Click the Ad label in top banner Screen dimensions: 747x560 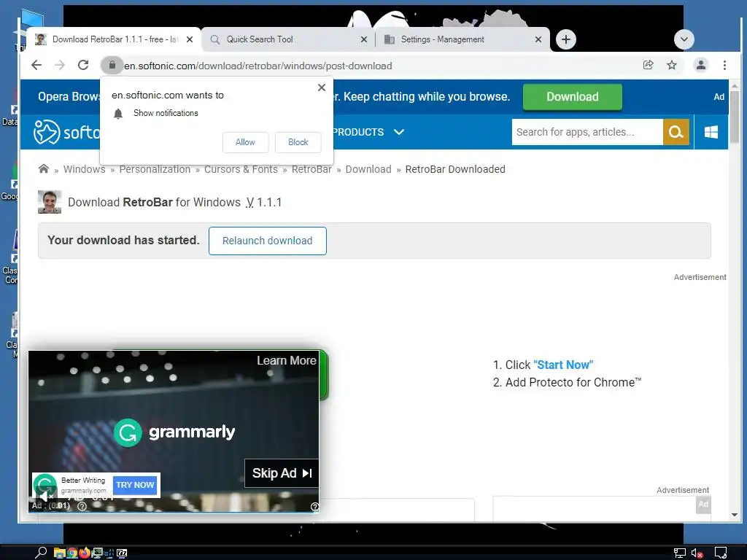click(719, 97)
